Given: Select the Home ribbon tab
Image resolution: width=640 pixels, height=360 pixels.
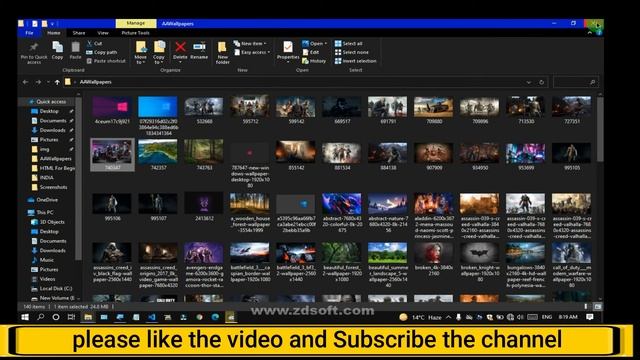Looking at the screenshot, I should click(54, 33).
